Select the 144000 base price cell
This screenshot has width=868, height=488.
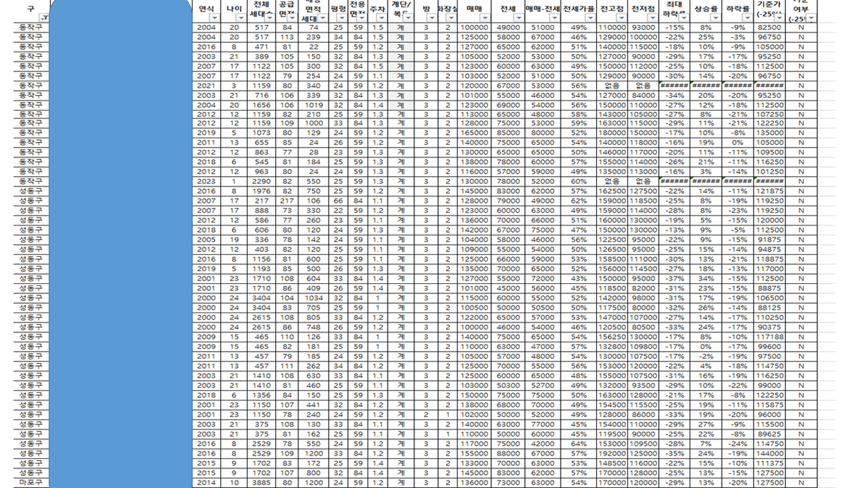(x=768, y=454)
